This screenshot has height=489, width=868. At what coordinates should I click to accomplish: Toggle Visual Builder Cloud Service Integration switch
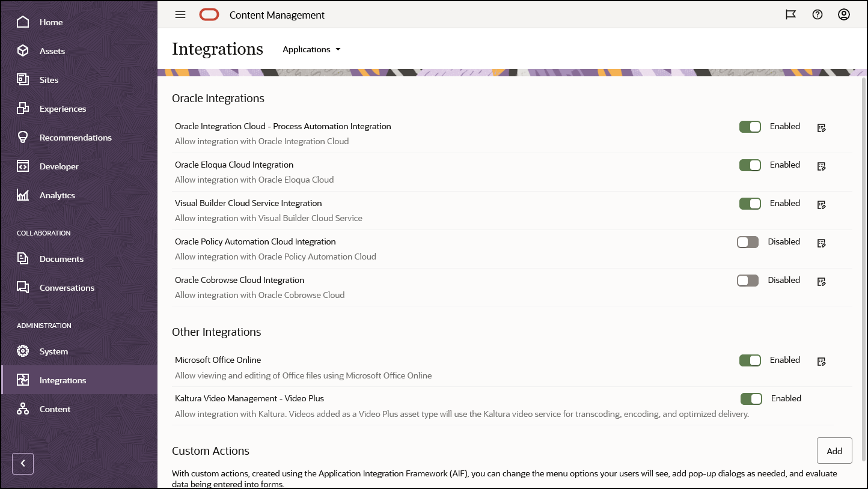point(750,204)
